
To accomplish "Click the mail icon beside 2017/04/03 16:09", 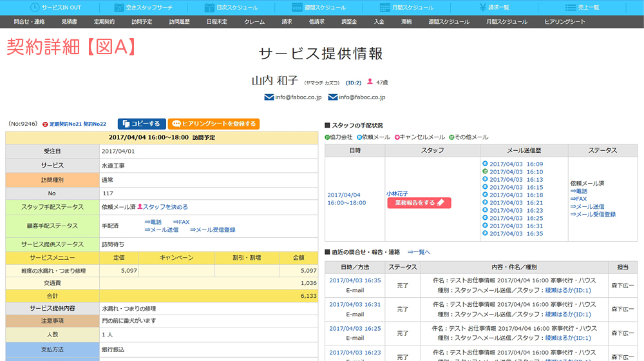I will tap(485, 164).
